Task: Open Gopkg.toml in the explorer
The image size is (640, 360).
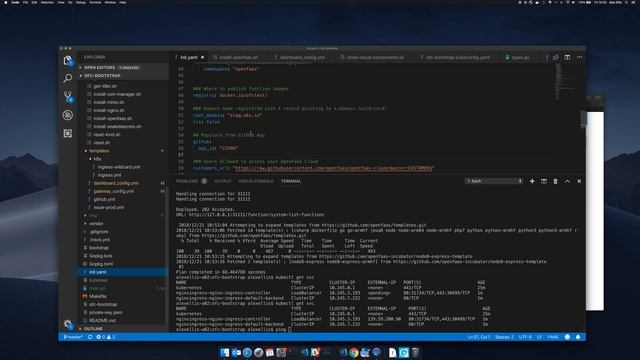Action: (x=101, y=264)
